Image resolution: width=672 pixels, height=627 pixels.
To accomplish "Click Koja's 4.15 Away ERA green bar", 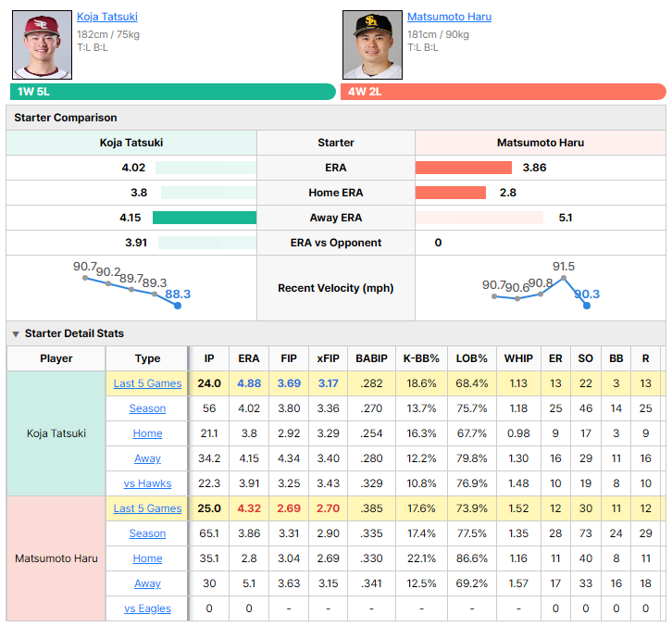I will coord(205,218).
